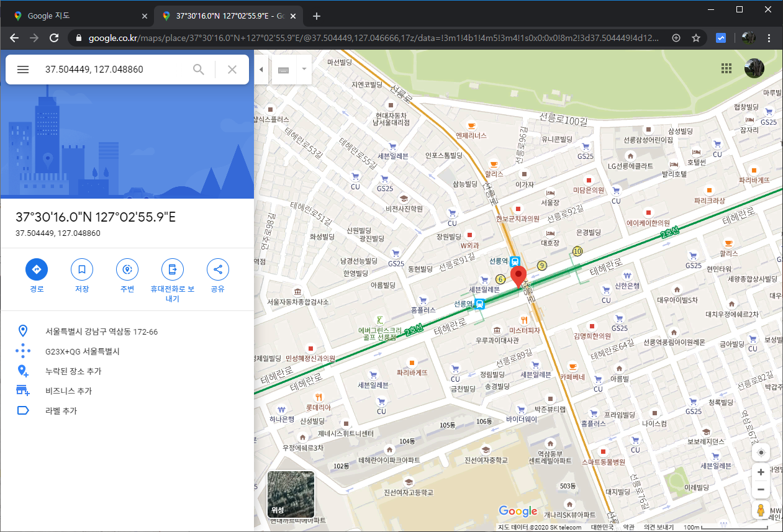Open the Google account avatar on map
The height and width of the screenshot is (532, 783).
754,68
